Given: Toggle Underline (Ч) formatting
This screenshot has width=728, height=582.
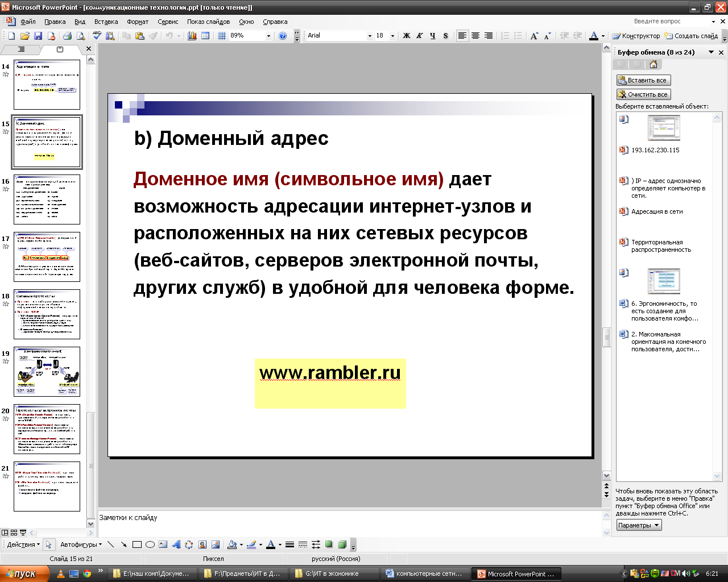Looking at the screenshot, I should (433, 36).
